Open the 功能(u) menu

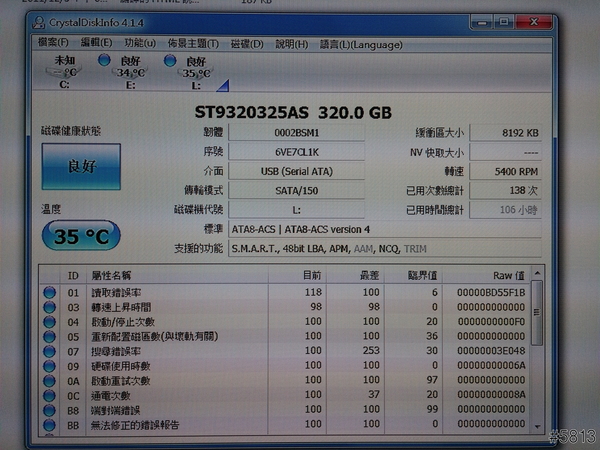coord(140,43)
